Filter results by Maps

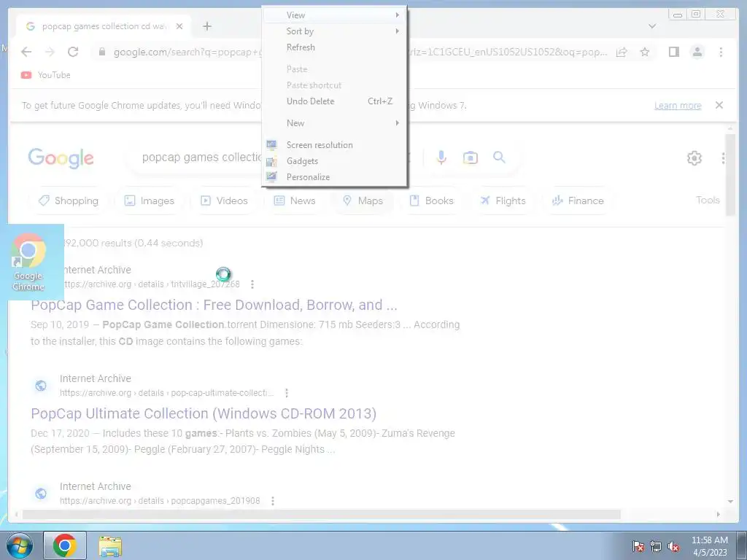point(363,201)
